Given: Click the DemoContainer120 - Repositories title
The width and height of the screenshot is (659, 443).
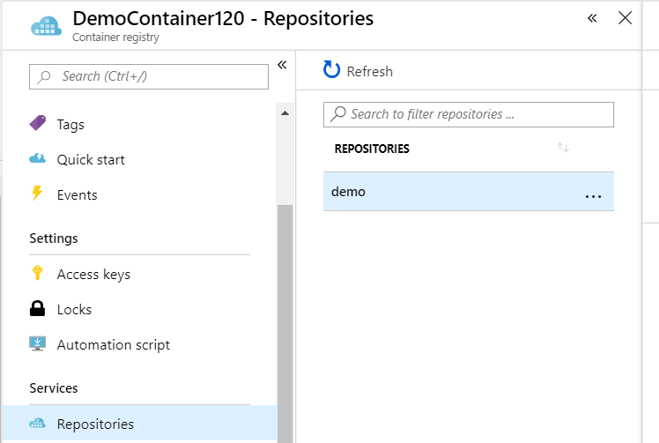Looking at the screenshot, I should click(x=223, y=18).
